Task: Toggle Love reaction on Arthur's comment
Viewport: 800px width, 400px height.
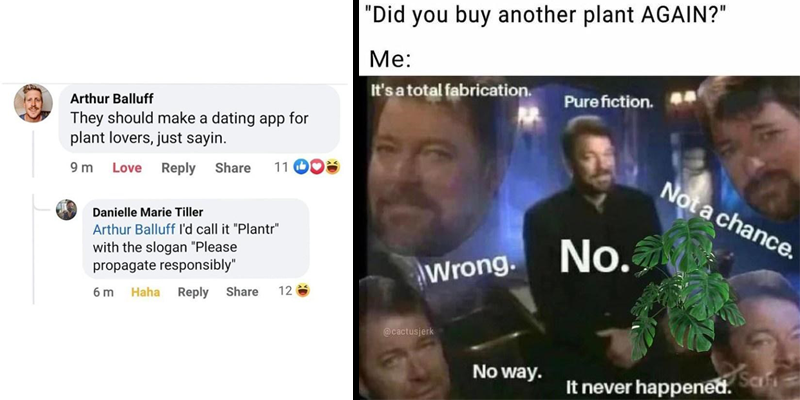Action: click(x=127, y=168)
